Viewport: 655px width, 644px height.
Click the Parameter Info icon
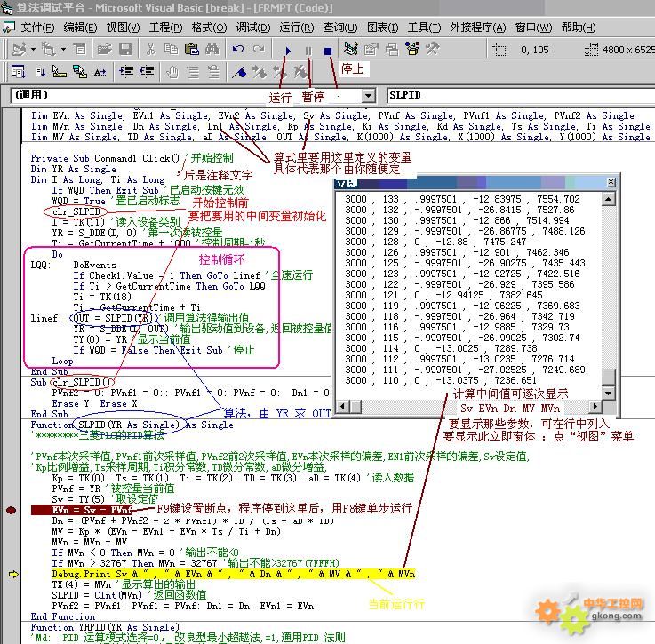click(79, 72)
